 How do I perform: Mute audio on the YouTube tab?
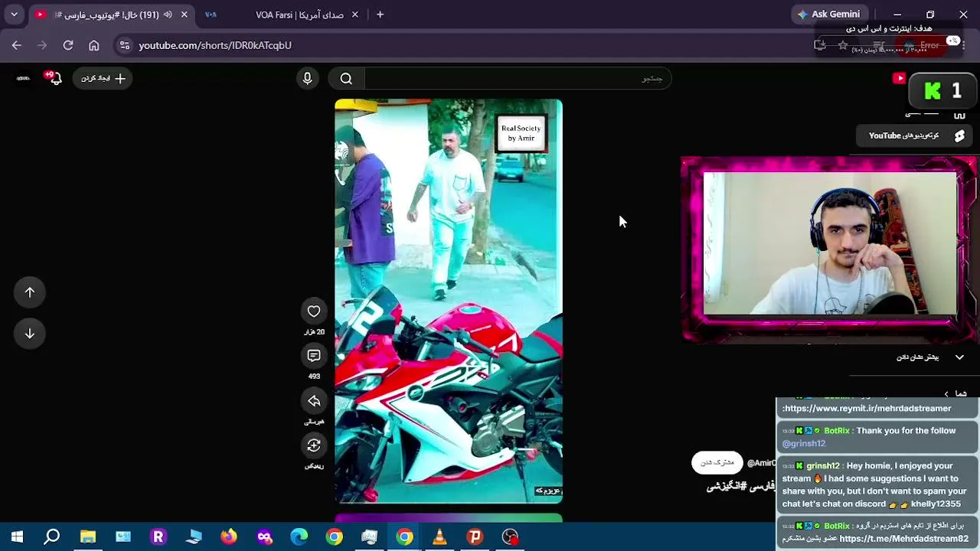(x=168, y=15)
